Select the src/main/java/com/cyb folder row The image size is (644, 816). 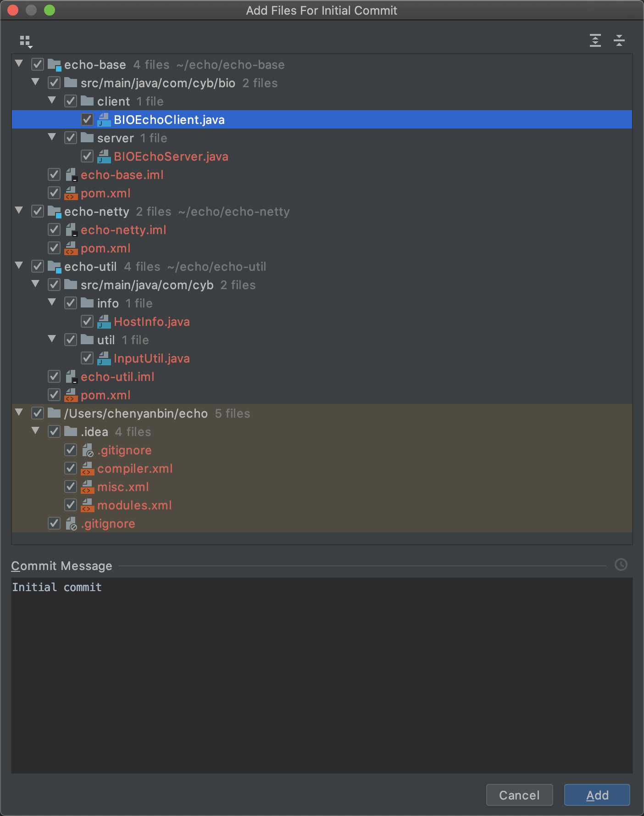point(322,285)
